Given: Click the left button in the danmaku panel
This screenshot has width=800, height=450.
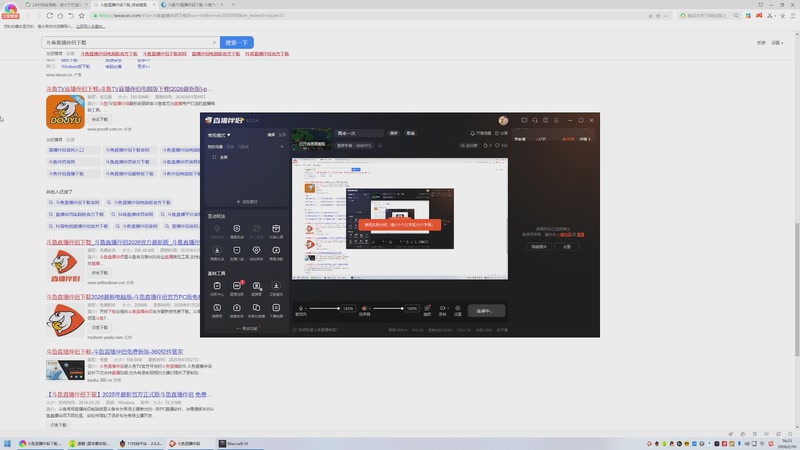Looking at the screenshot, I should (x=539, y=247).
